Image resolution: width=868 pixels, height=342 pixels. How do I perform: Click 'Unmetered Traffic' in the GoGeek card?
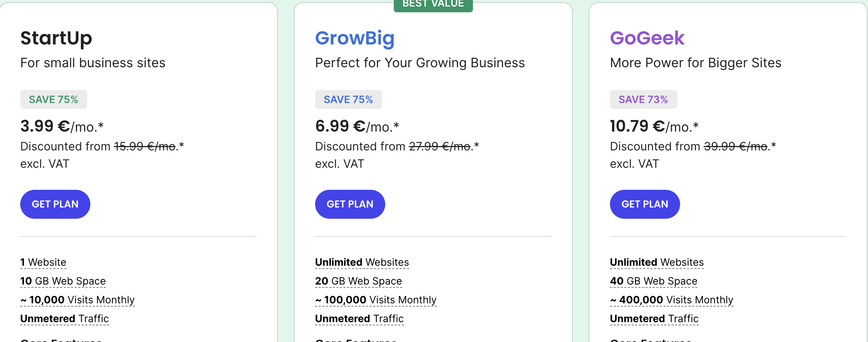[x=654, y=319]
